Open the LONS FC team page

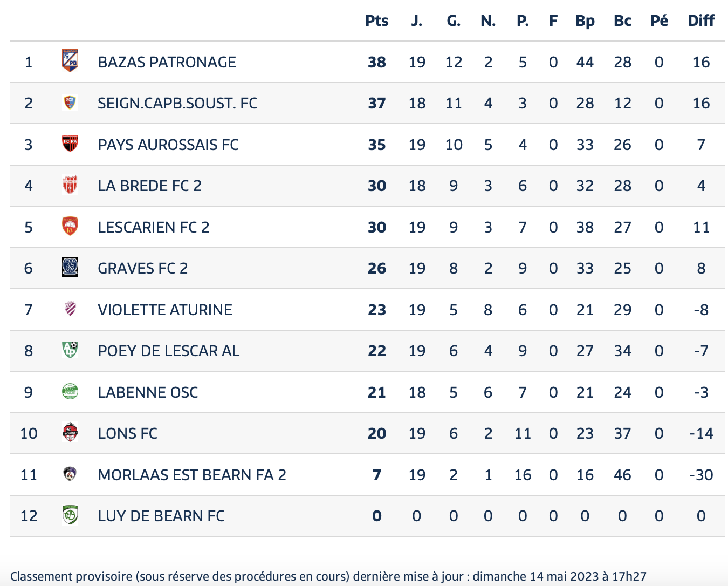point(127,433)
